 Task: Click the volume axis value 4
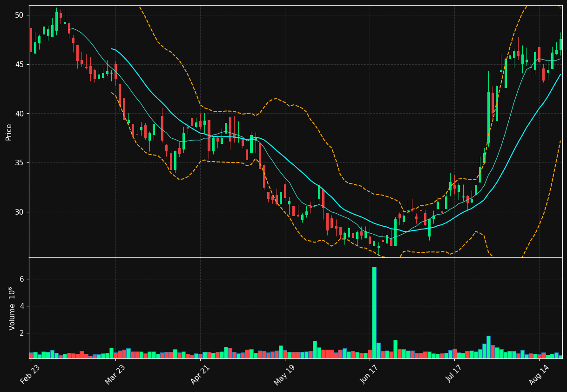tap(21, 306)
